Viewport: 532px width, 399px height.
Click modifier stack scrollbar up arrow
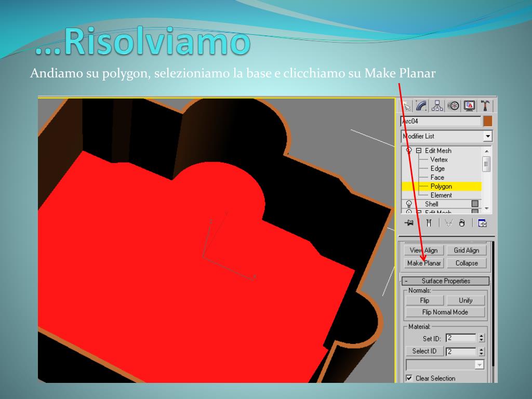(x=486, y=151)
